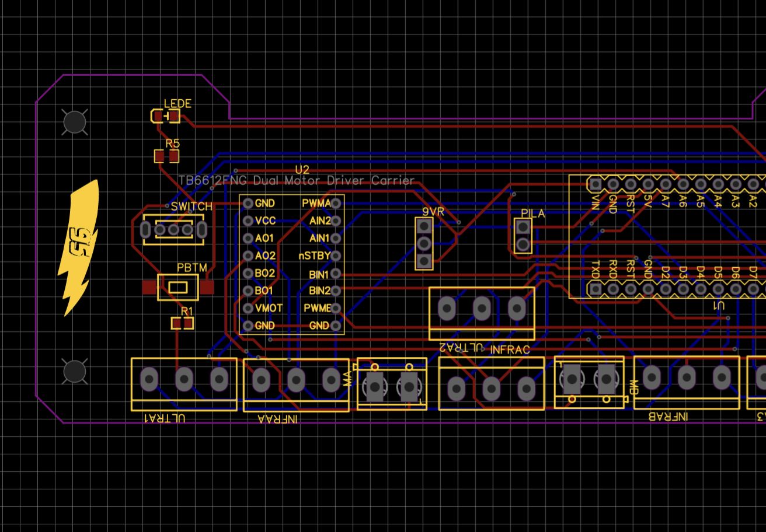The height and width of the screenshot is (532, 766).
Task: Click the upper-left mounting hole
Action: click(74, 121)
